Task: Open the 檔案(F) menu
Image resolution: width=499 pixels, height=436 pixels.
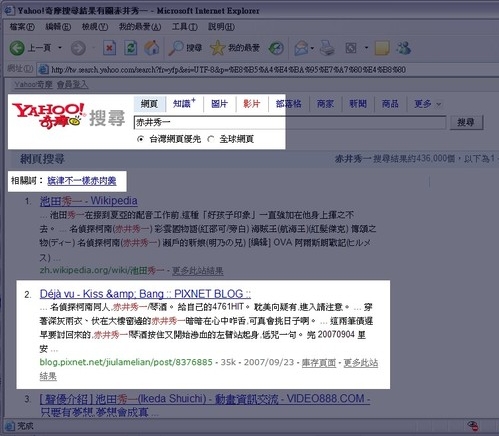Action: click(x=22, y=27)
